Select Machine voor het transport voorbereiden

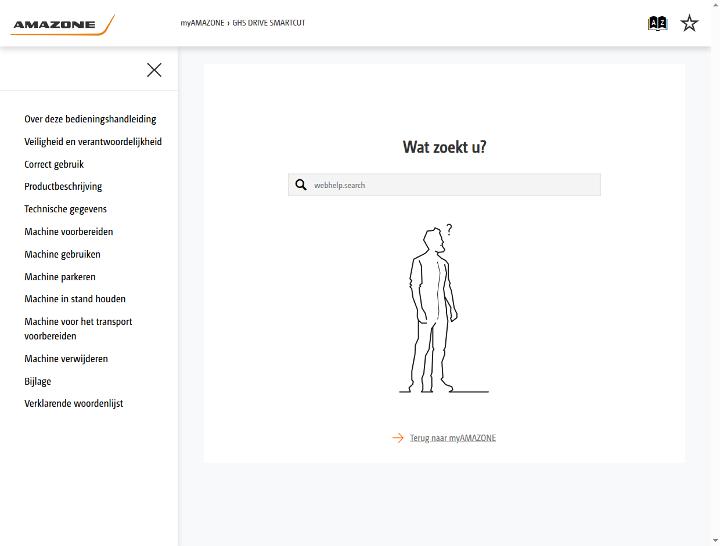[x=78, y=328]
